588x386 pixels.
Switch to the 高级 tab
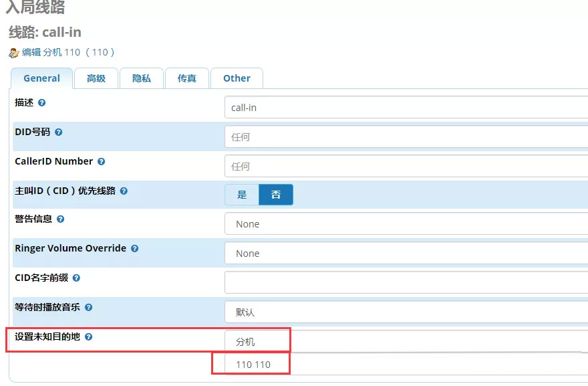click(x=96, y=78)
